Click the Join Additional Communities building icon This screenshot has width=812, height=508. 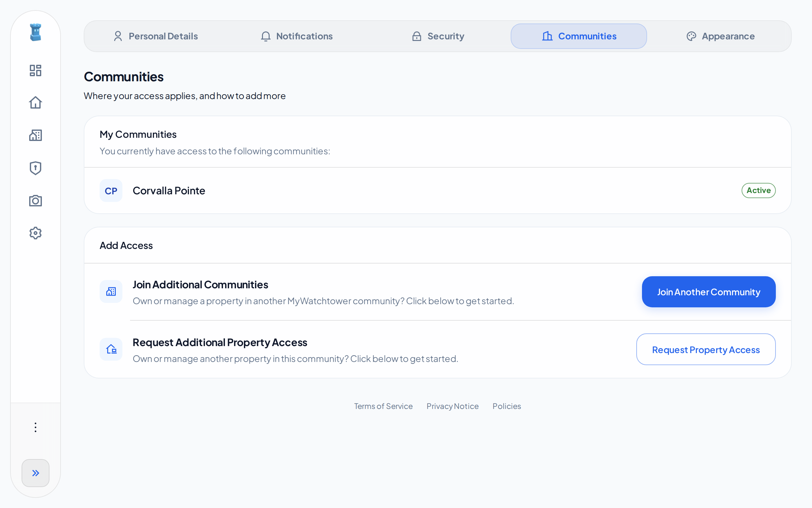tap(111, 292)
